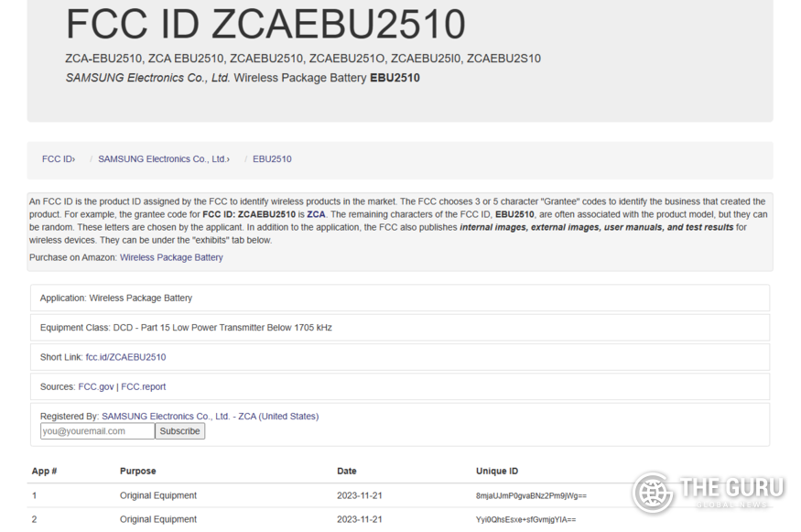Select the Date column header

click(x=347, y=472)
